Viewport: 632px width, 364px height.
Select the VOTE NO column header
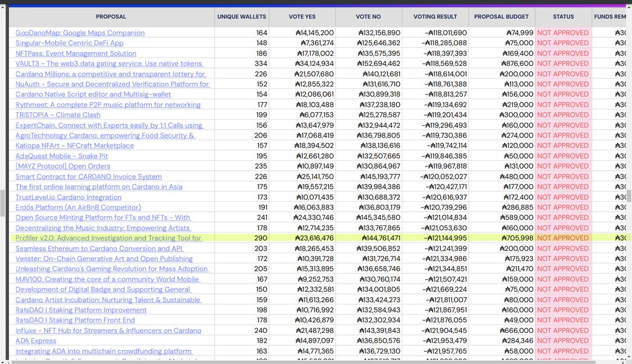click(x=369, y=17)
